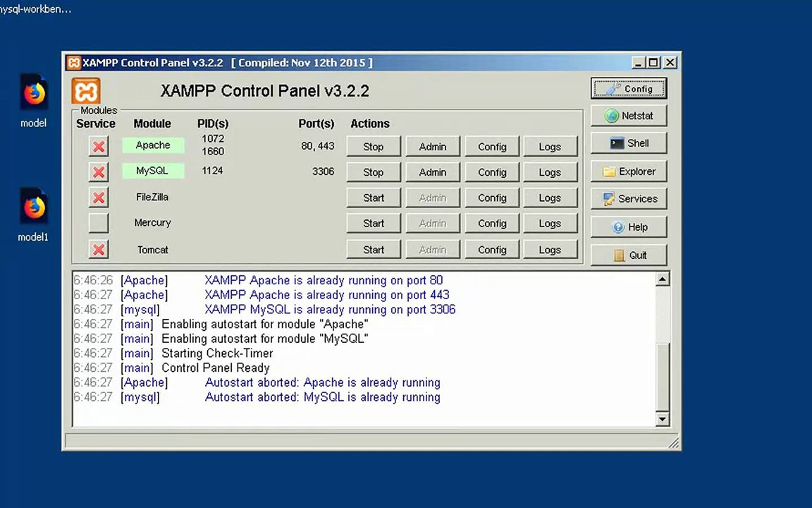The width and height of the screenshot is (812, 508).
Task: Open MySQL Logs menu
Action: 550,172
